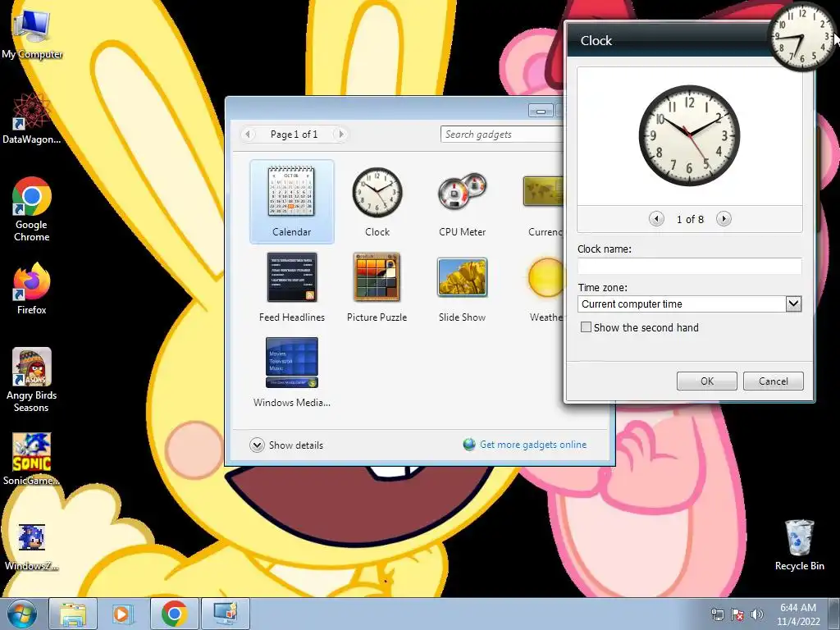Show previous clock style
This screenshot has width=840, height=630.
656,218
